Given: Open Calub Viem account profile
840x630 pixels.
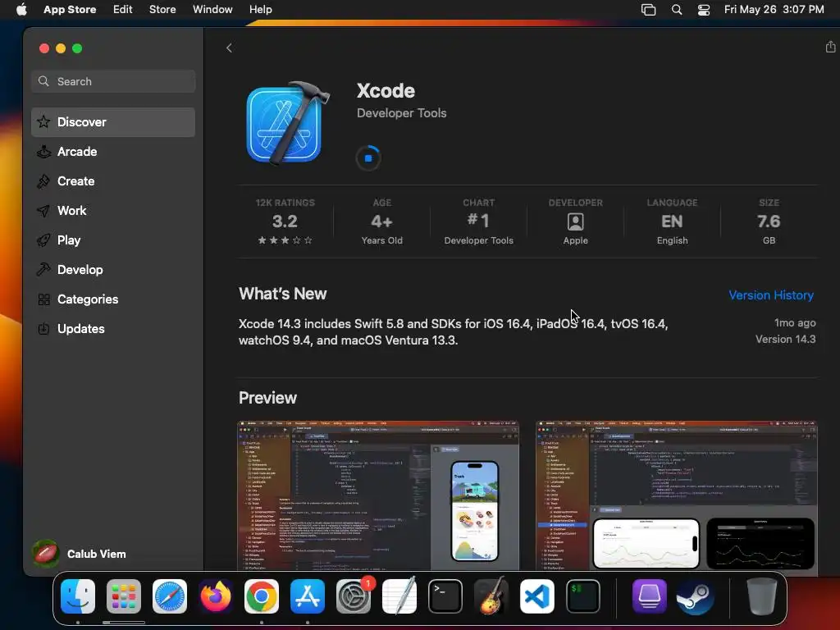Looking at the screenshot, I should point(80,554).
